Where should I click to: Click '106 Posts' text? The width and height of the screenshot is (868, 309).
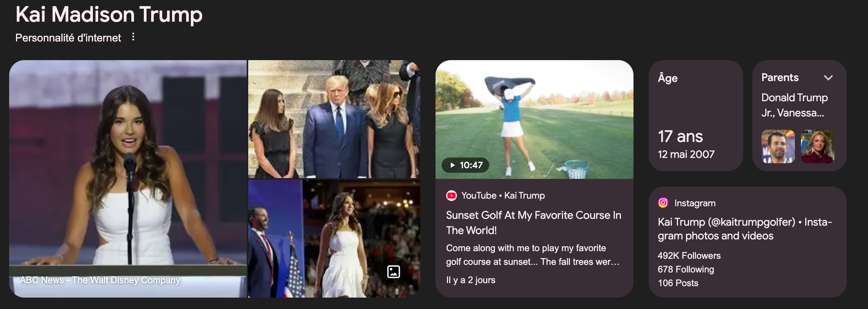[x=678, y=283]
